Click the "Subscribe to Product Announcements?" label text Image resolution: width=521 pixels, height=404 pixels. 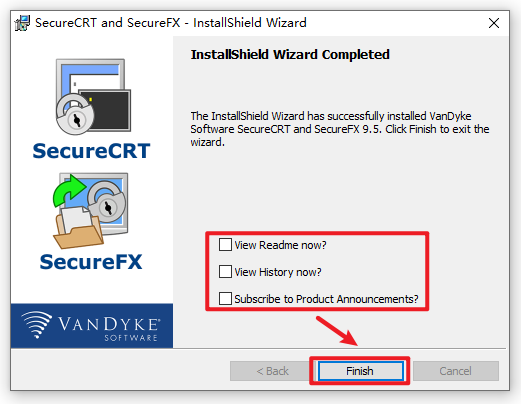pyautogui.click(x=326, y=299)
